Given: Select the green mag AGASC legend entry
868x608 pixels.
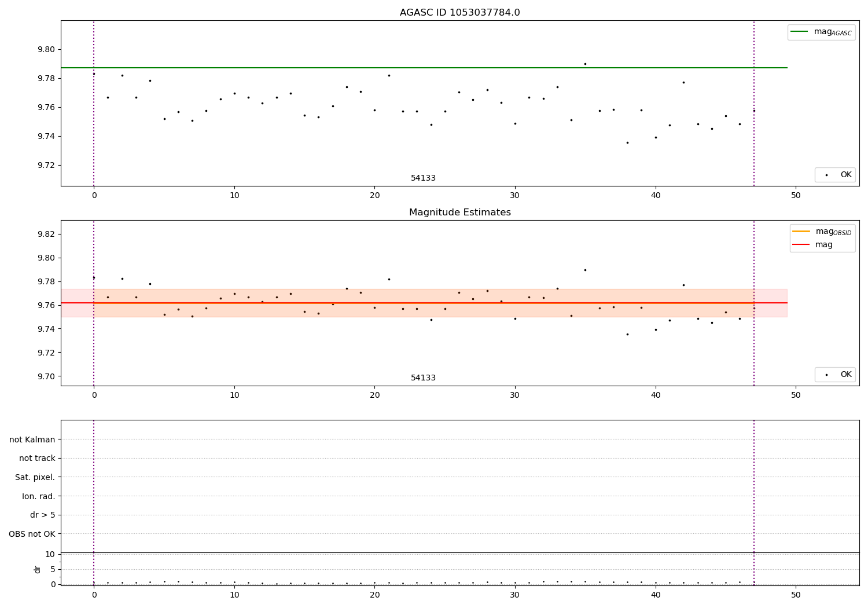Looking at the screenshot, I should click(x=821, y=32).
